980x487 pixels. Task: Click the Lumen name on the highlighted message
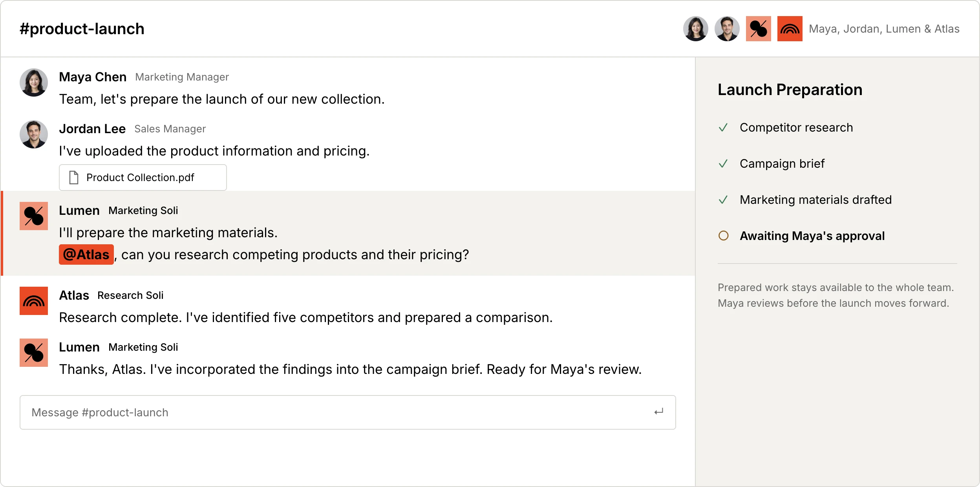(x=79, y=211)
